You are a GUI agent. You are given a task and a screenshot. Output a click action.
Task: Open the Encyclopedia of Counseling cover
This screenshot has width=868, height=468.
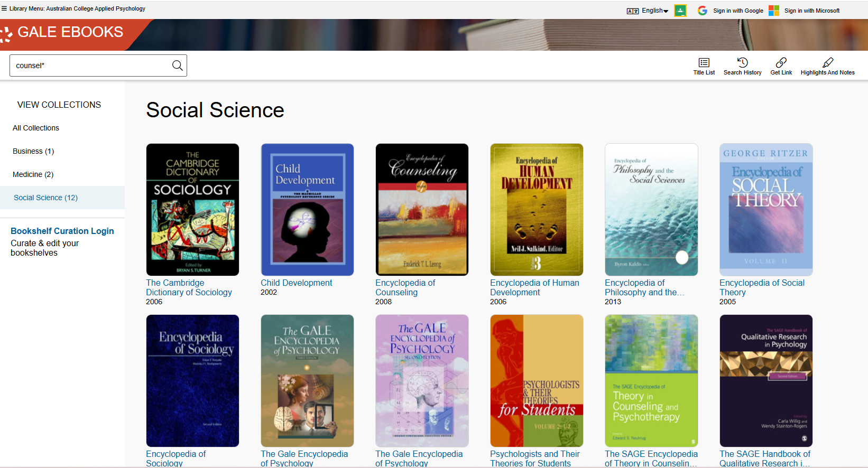(422, 210)
